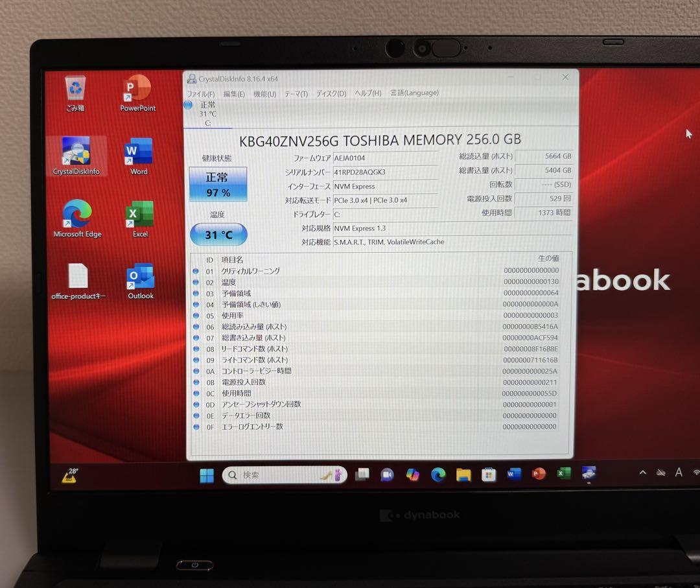Click the S.M.A.R.T., TRIM features field
The width and height of the screenshot is (700, 588).
452,242
